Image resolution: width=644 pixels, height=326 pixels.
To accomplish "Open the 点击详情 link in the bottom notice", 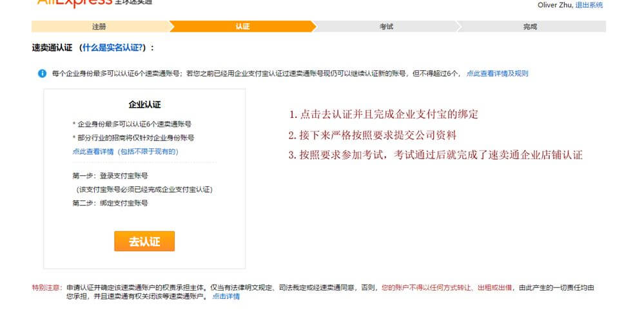I will tap(226, 296).
